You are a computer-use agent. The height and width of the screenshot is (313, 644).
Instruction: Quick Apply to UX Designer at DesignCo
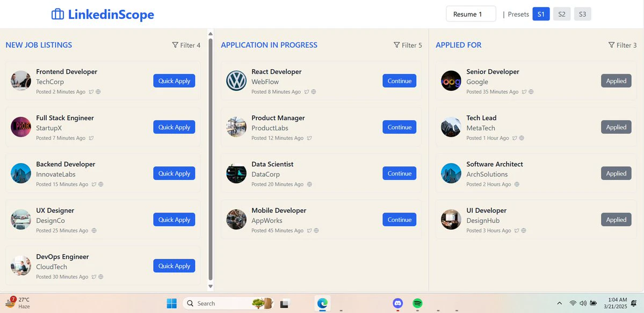click(x=174, y=220)
